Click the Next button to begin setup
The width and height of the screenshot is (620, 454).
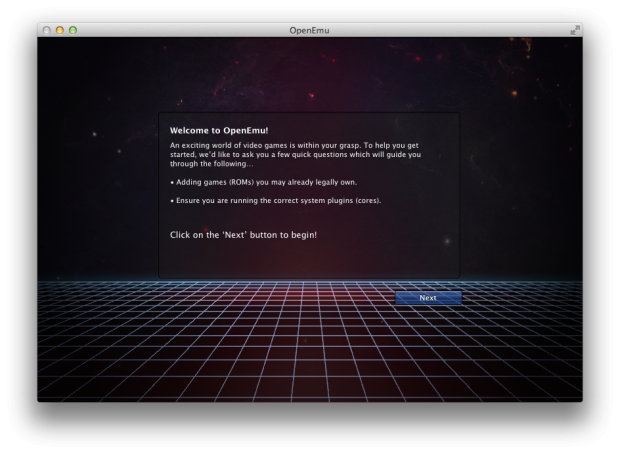click(x=428, y=298)
